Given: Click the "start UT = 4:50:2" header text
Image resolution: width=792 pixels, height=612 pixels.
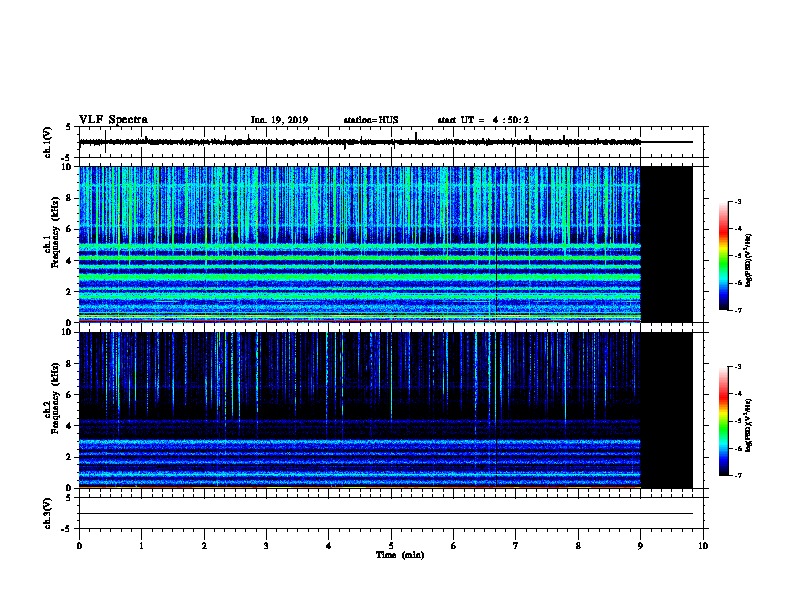Looking at the screenshot, I should pyautogui.click(x=483, y=120).
